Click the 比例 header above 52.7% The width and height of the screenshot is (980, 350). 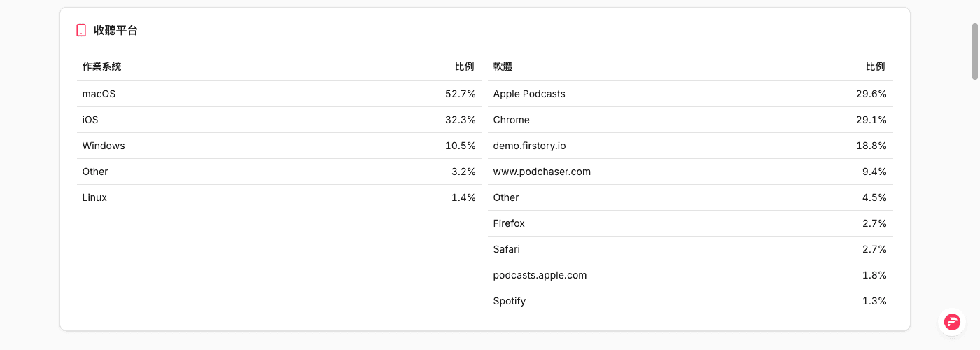(x=465, y=66)
